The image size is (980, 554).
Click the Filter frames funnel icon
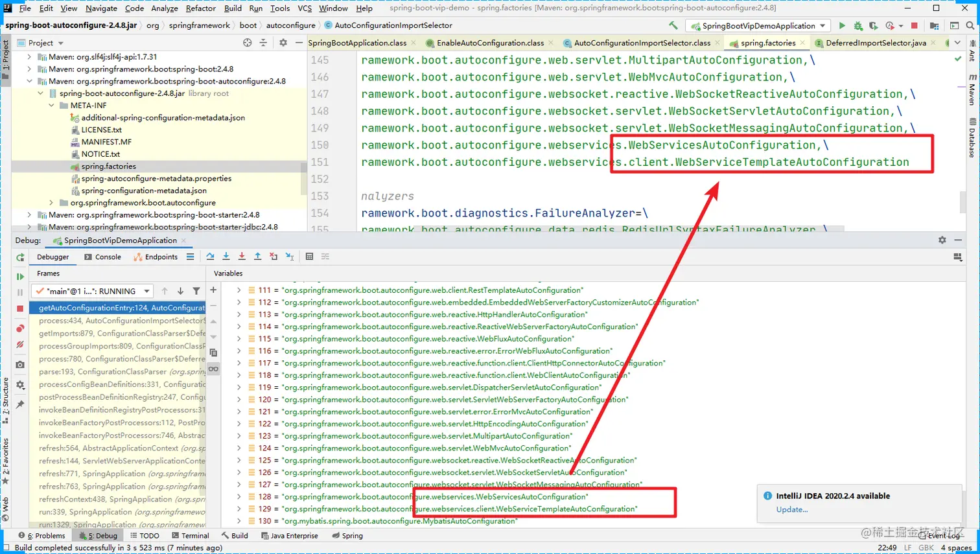tap(196, 291)
